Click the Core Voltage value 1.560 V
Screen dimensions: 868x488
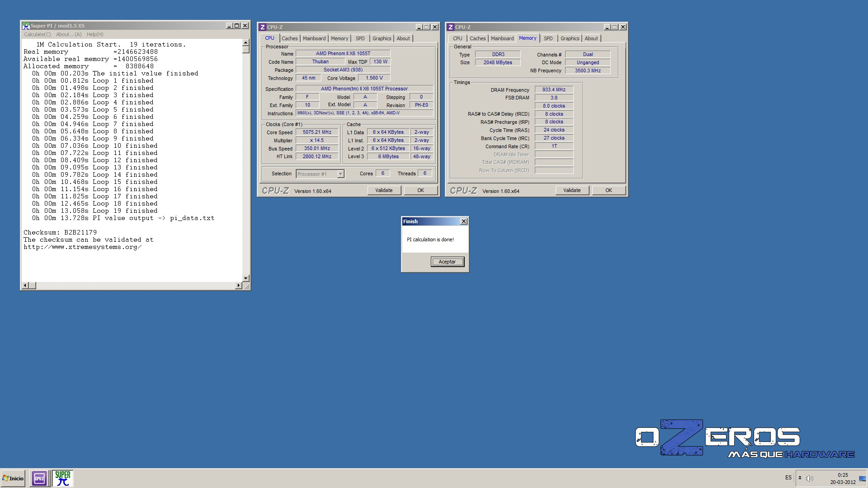click(x=374, y=78)
